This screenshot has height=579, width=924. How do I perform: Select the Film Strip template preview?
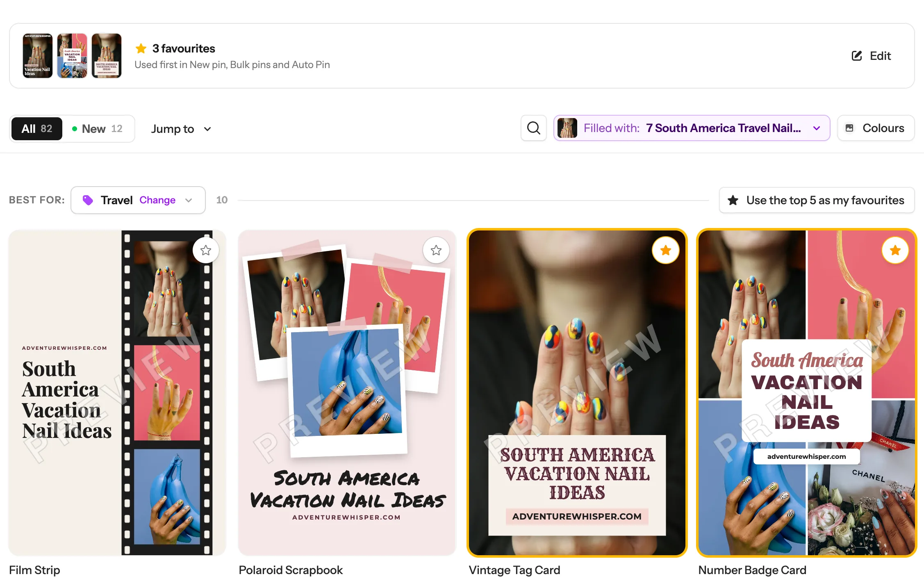coord(117,393)
